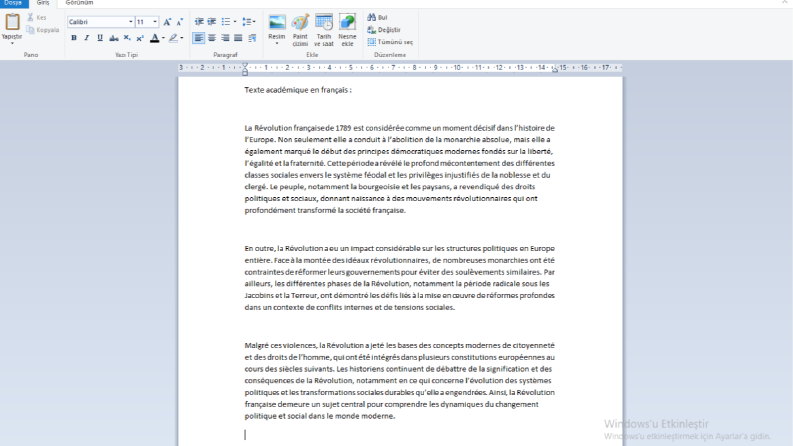Apply the font color A button
This screenshot has width=793, height=446.
[x=155, y=38]
